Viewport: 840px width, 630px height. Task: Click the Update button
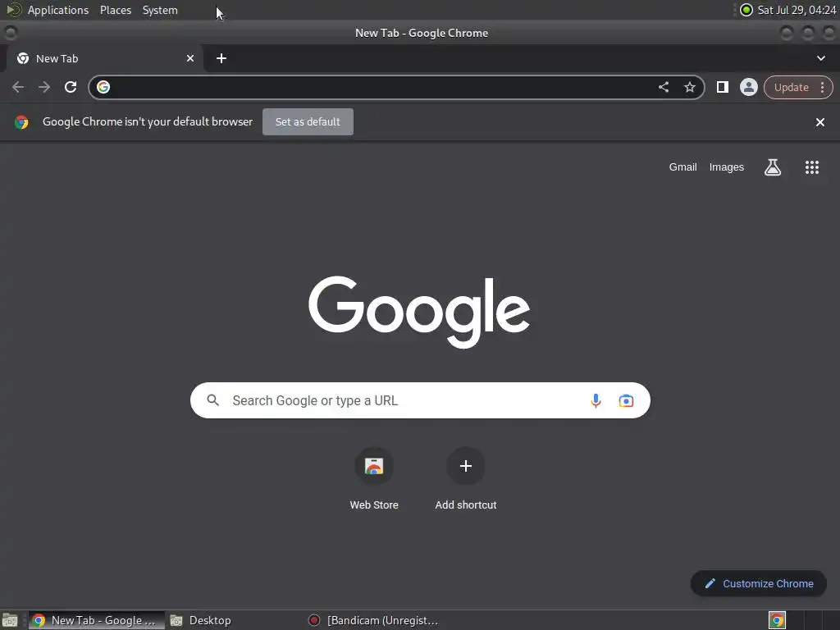point(791,87)
